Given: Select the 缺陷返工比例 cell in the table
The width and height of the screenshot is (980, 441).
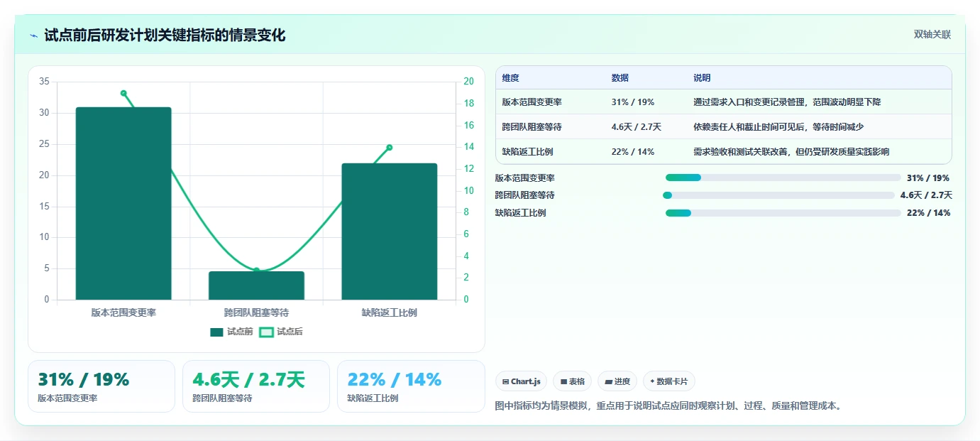Looking at the screenshot, I should [x=527, y=152].
